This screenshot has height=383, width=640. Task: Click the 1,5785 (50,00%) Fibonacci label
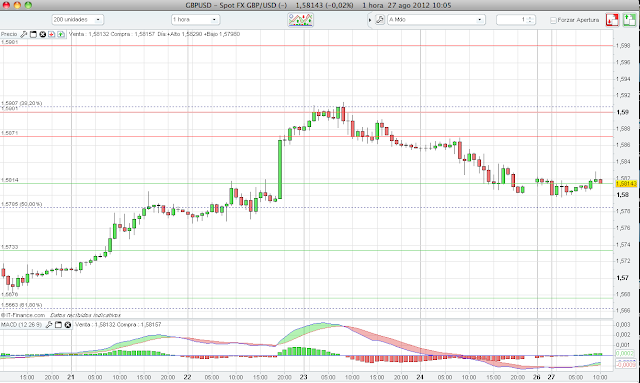coord(22,204)
